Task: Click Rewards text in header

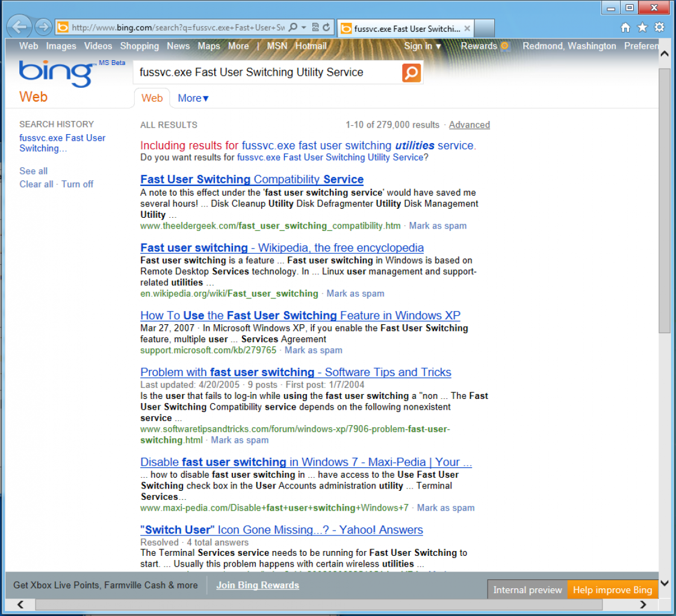Action: coord(479,46)
